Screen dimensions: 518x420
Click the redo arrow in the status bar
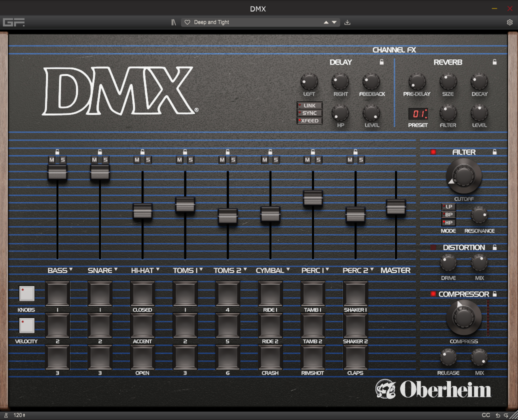(x=506, y=415)
